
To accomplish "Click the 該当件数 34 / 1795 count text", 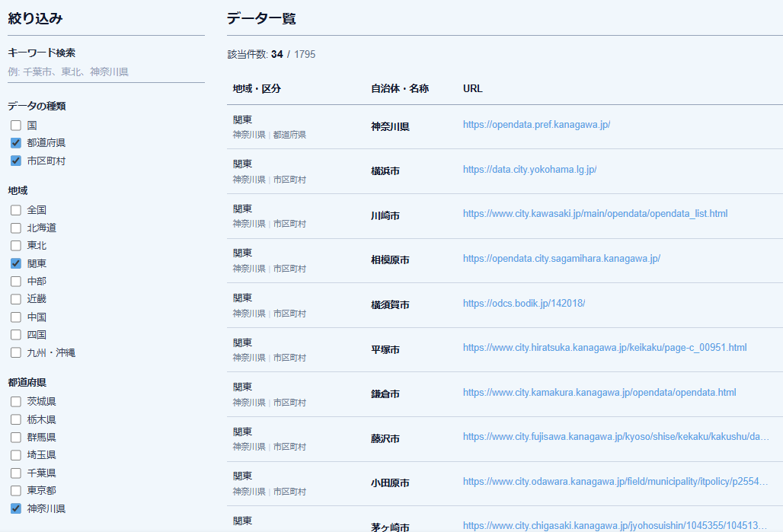I will tap(272, 54).
